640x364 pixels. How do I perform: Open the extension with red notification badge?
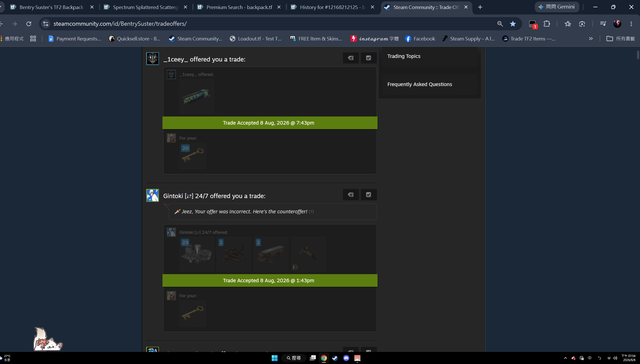(x=533, y=24)
